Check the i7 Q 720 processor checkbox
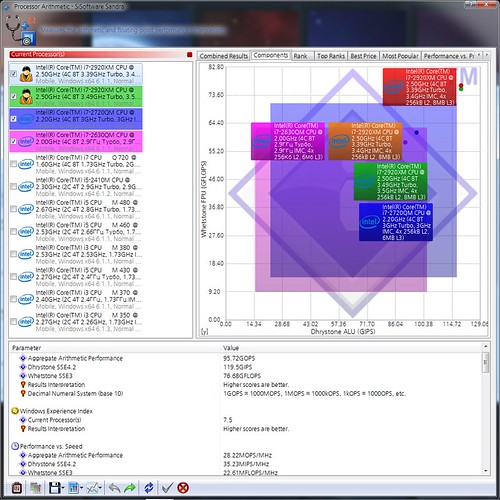The width and height of the screenshot is (500, 500). pyautogui.click(x=13, y=164)
